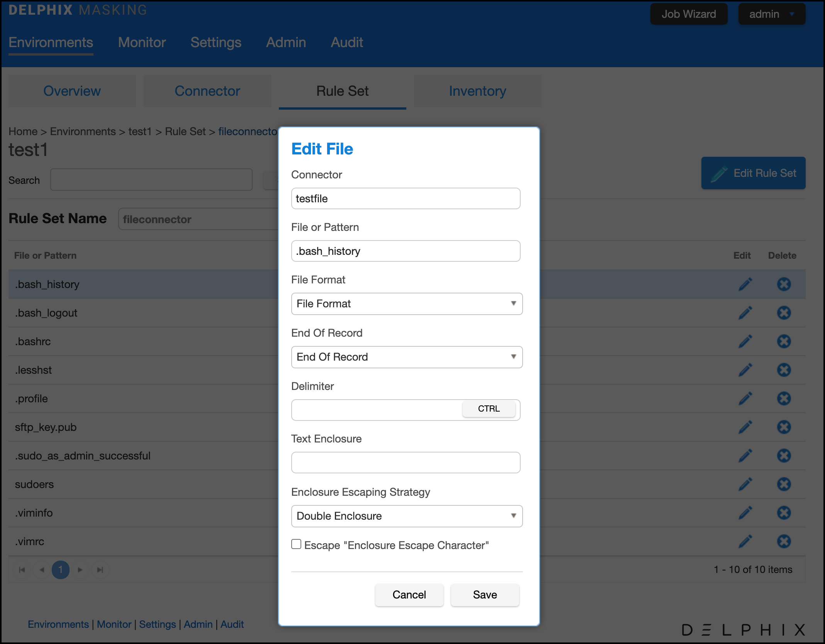The width and height of the screenshot is (825, 644).
Task: Click edit pencil for sudoers row
Action: point(745,484)
